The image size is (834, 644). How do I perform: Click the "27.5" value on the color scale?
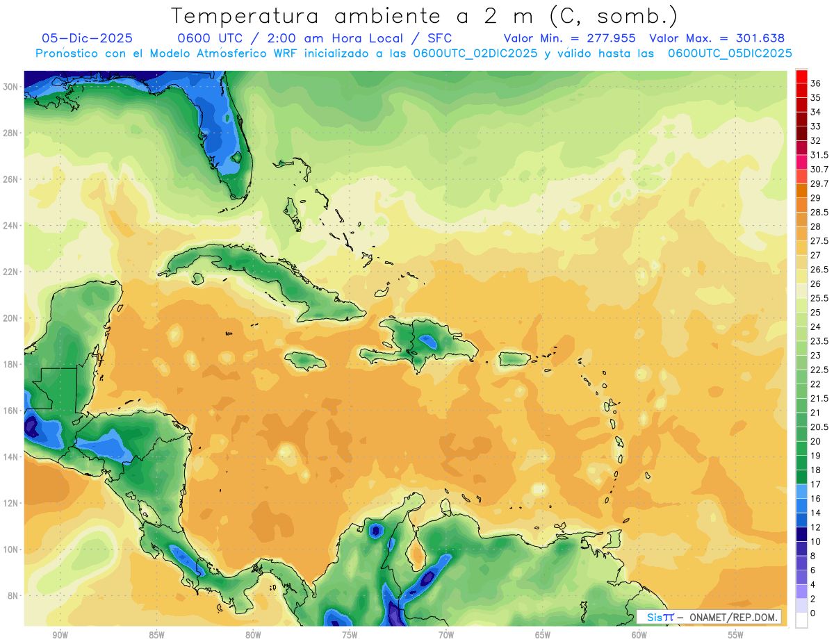(819, 241)
